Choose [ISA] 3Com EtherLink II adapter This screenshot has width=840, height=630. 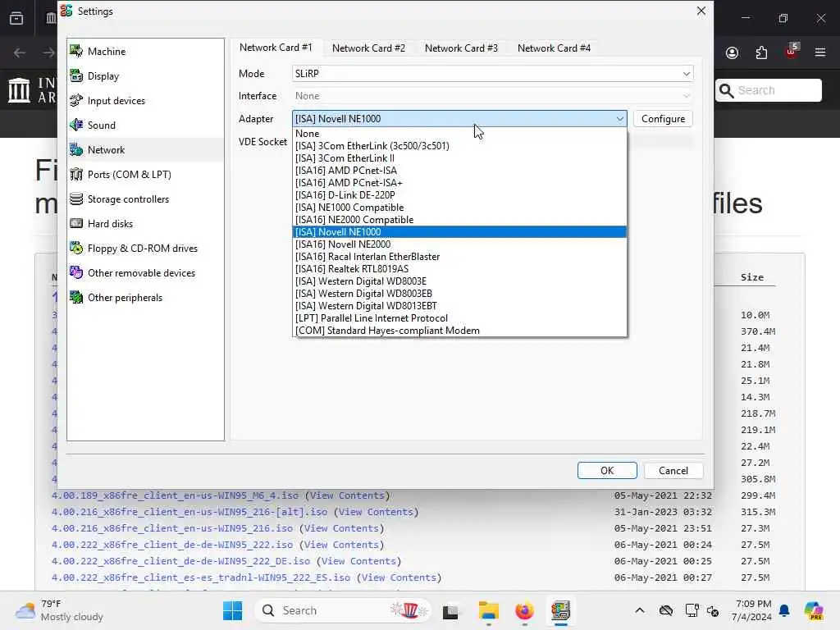coord(459,158)
